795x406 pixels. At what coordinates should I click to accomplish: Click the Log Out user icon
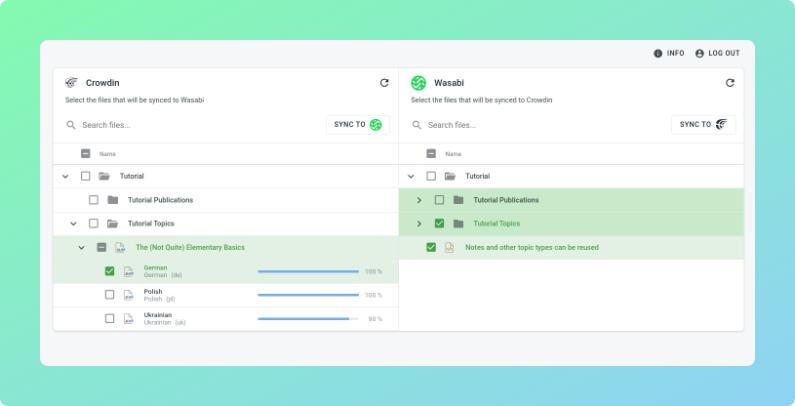click(700, 53)
